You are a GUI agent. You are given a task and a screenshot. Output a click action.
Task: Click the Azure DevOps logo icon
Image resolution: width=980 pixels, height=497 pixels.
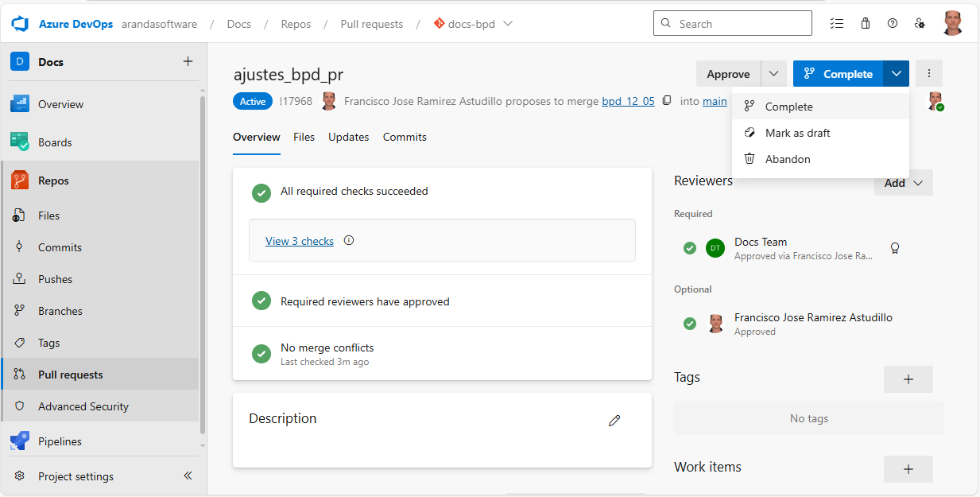pyautogui.click(x=20, y=24)
